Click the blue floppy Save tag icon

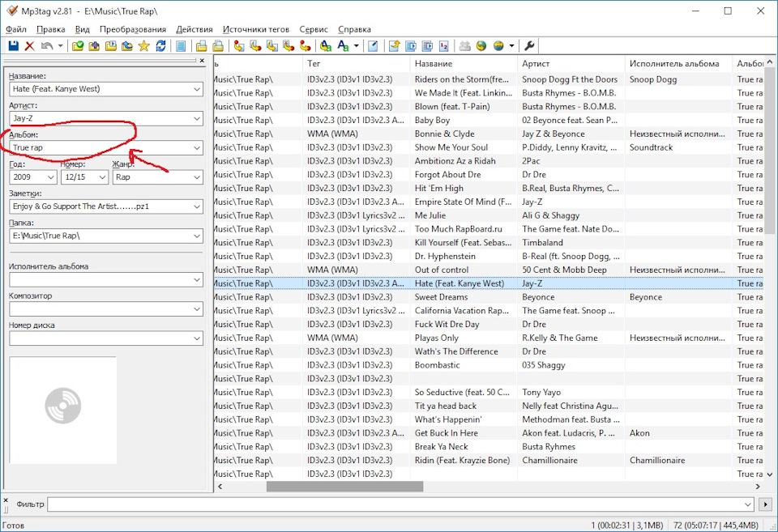(14, 46)
